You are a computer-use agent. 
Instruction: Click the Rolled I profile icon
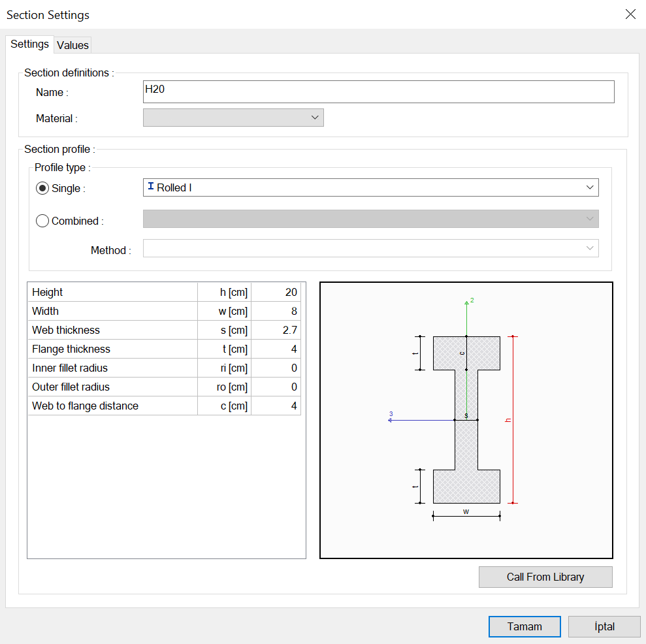pos(151,187)
